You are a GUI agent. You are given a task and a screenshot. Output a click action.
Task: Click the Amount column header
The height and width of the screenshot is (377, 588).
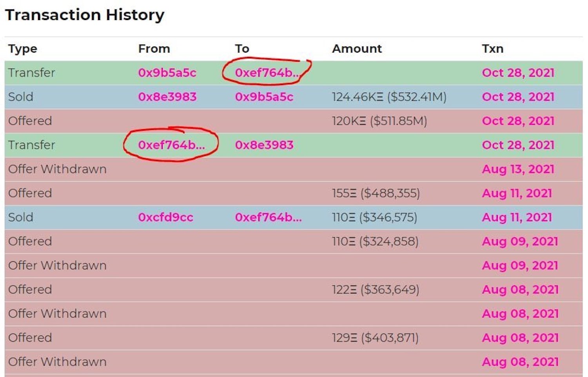(356, 49)
